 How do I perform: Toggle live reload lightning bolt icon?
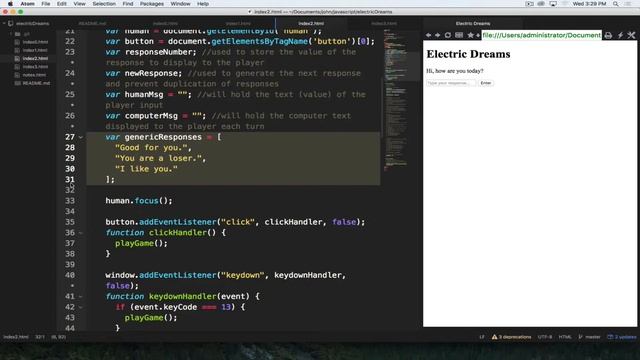click(620, 36)
